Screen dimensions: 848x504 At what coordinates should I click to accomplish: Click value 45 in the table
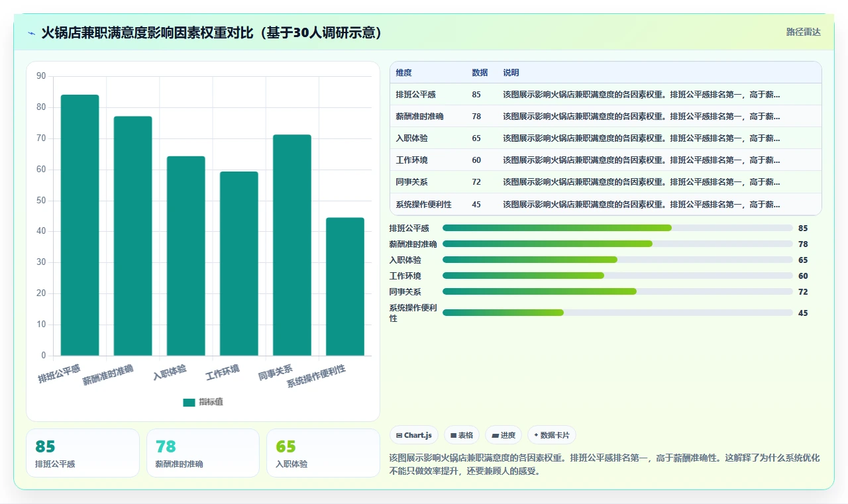(476, 204)
